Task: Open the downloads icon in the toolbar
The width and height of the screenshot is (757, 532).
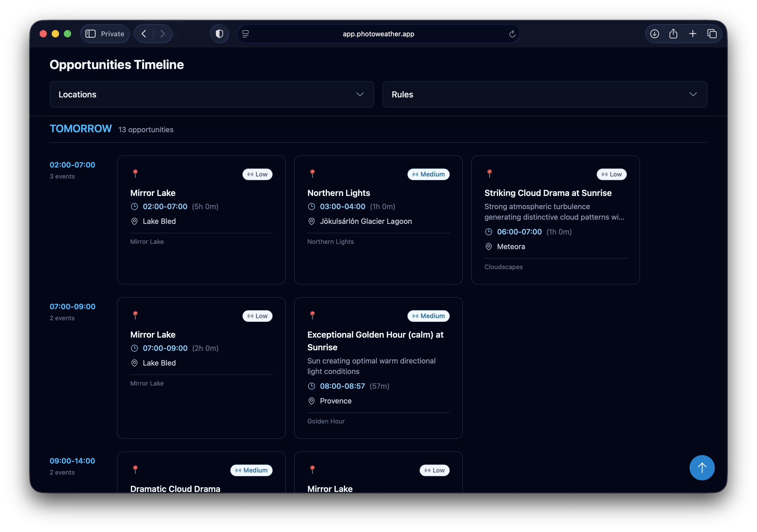Action: click(654, 34)
